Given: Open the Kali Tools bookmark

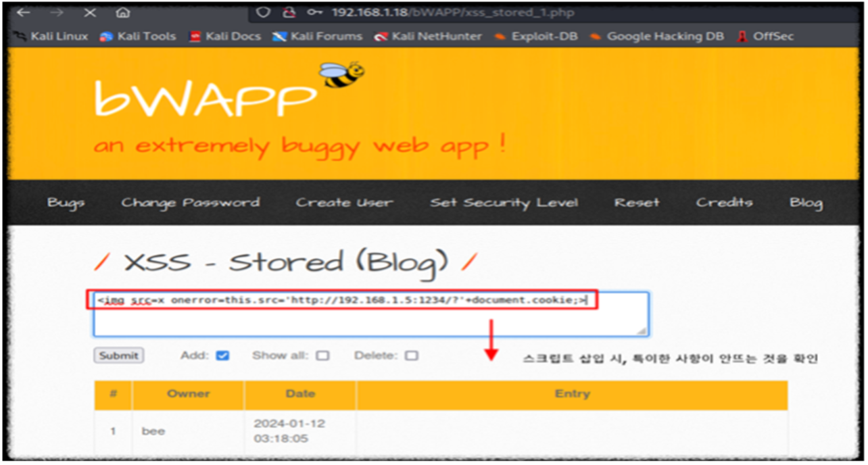Looking at the screenshot, I should 138,36.
